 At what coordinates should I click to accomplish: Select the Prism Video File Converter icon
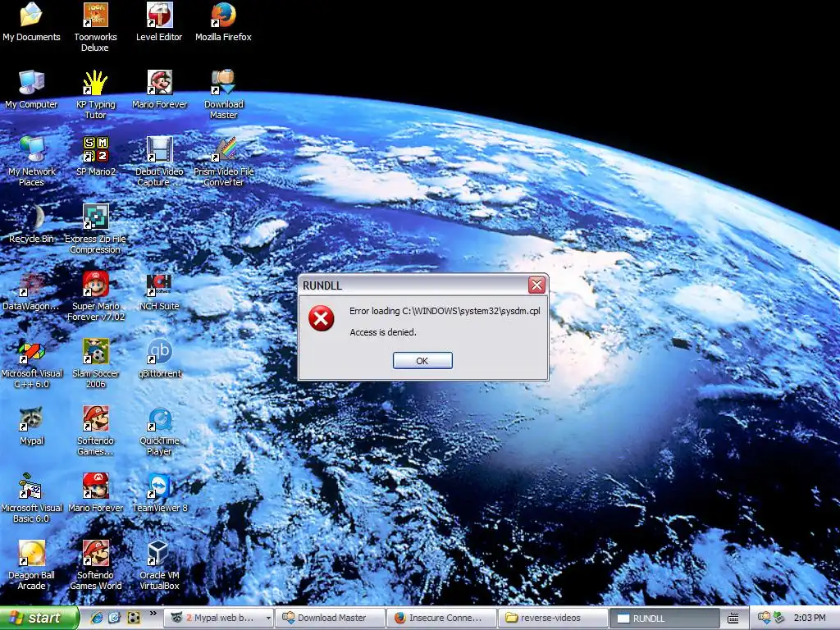coord(223,162)
